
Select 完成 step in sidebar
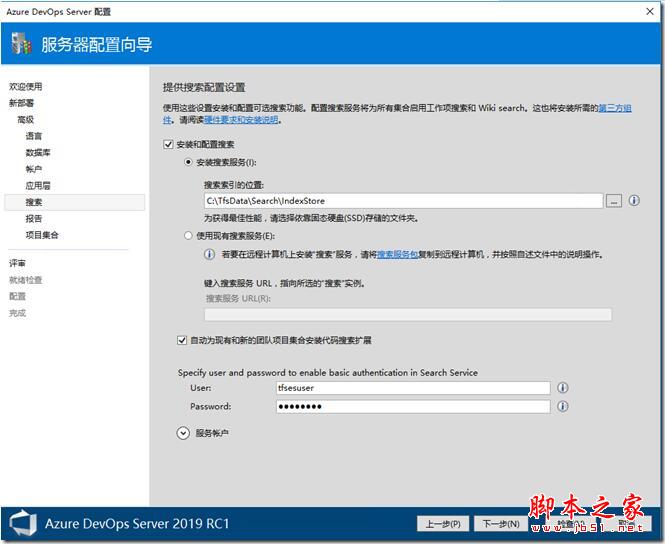[17, 313]
